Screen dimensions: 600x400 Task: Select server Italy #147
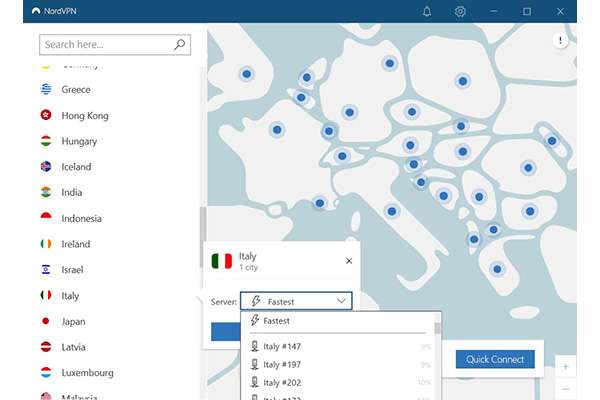click(x=282, y=347)
